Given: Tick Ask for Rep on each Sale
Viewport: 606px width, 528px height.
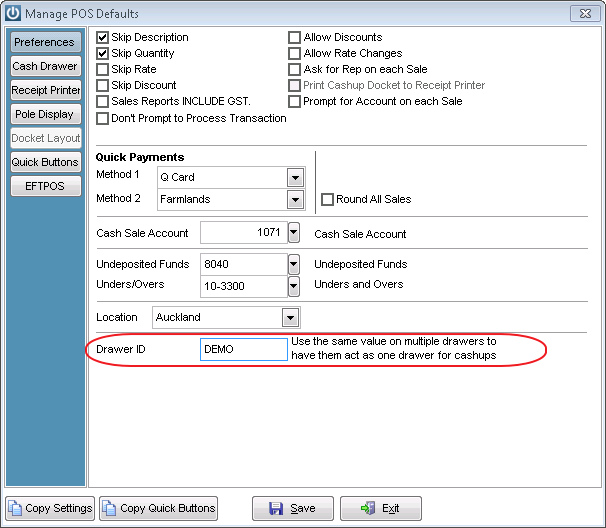Looking at the screenshot, I should click(294, 70).
